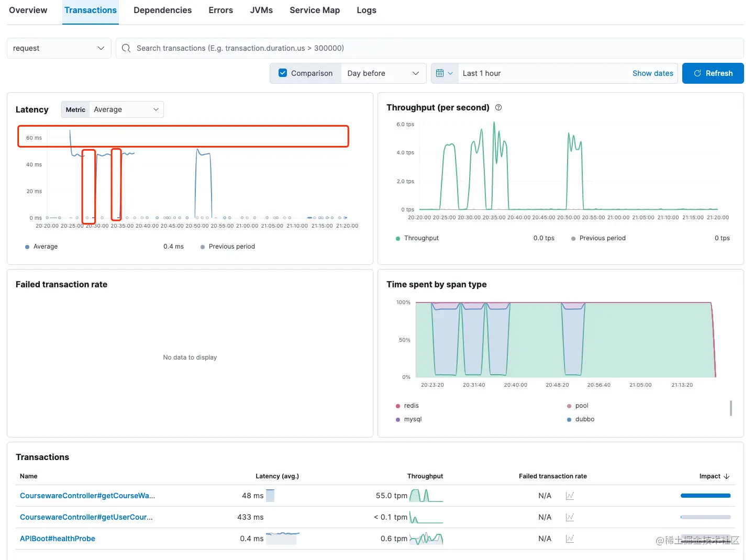Click the Throughput column header in table

(x=425, y=476)
